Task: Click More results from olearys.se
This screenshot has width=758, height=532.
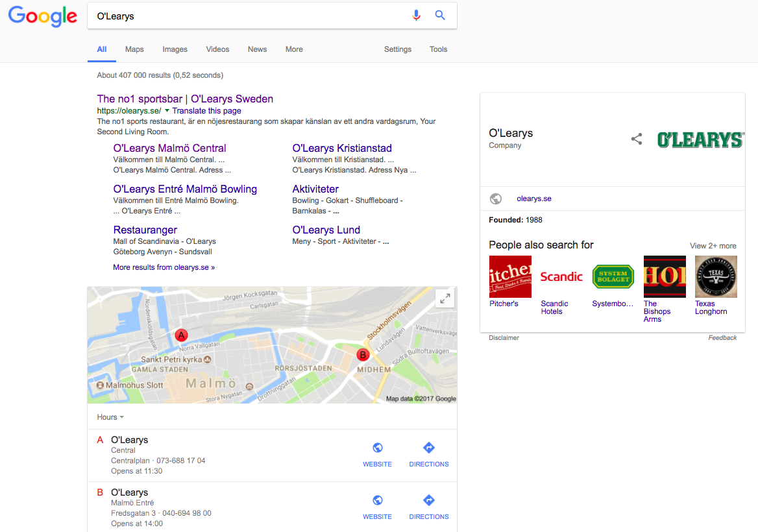Action: pos(164,267)
